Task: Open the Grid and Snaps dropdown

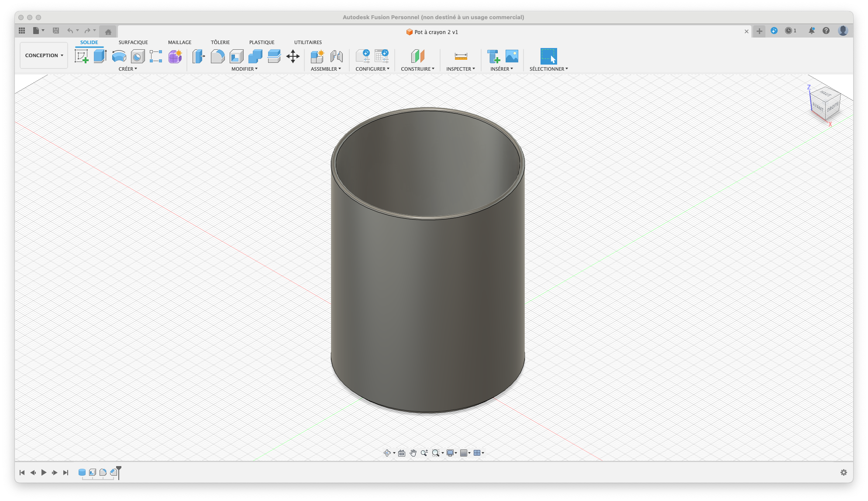Action: pyautogui.click(x=465, y=453)
